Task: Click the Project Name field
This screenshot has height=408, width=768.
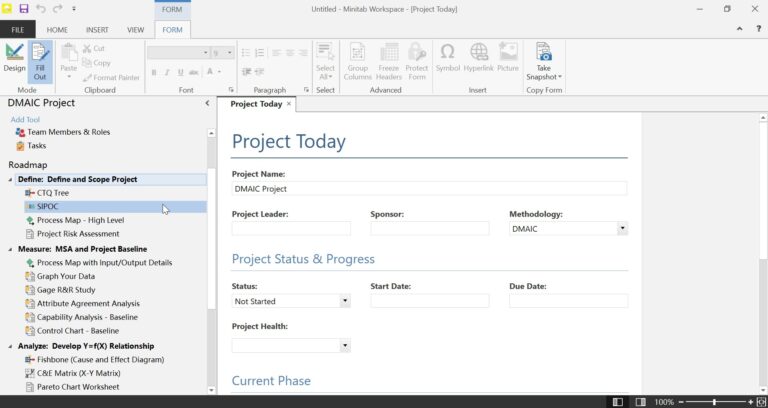Action: point(429,189)
